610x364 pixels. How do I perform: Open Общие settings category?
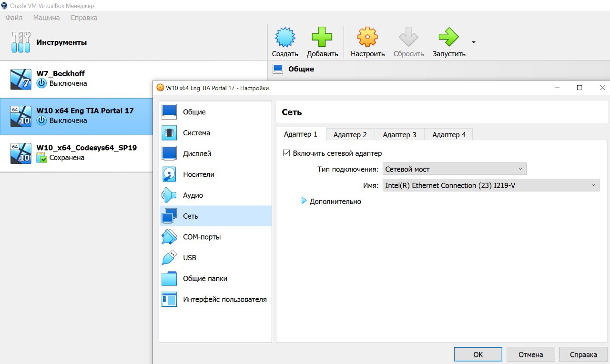click(x=215, y=112)
